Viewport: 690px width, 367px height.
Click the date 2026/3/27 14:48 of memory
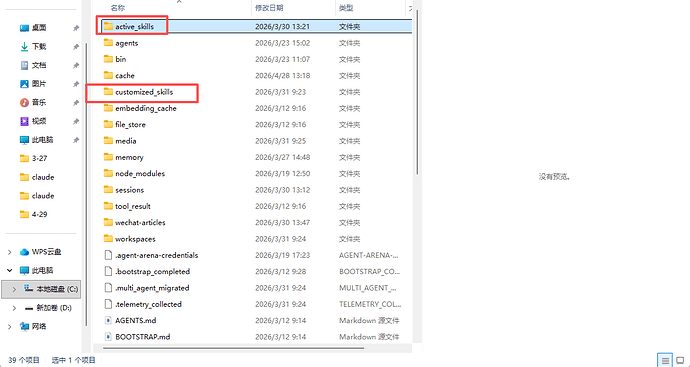point(283,157)
